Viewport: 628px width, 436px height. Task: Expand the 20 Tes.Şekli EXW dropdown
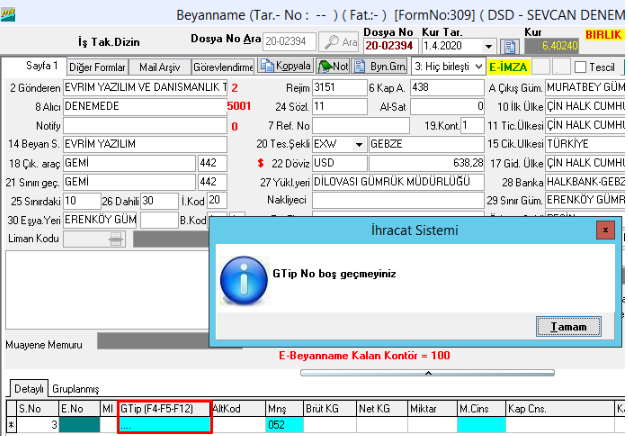[x=359, y=144]
